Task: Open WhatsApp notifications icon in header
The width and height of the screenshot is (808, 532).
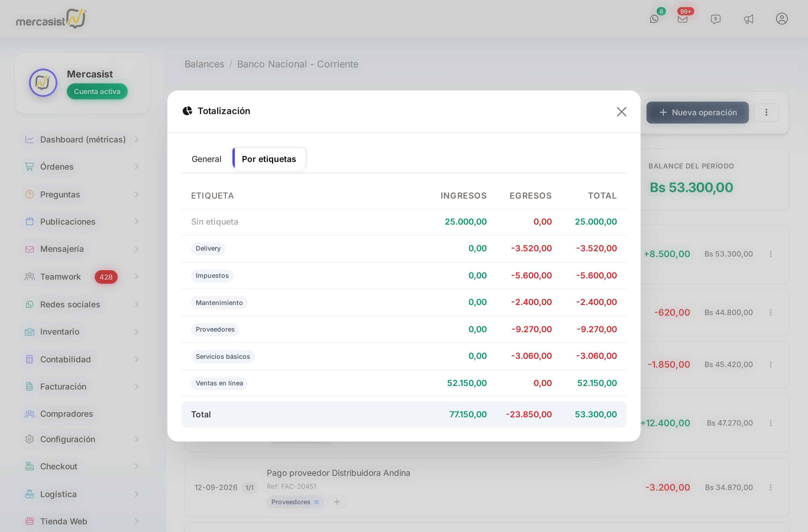Action: coord(654,19)
